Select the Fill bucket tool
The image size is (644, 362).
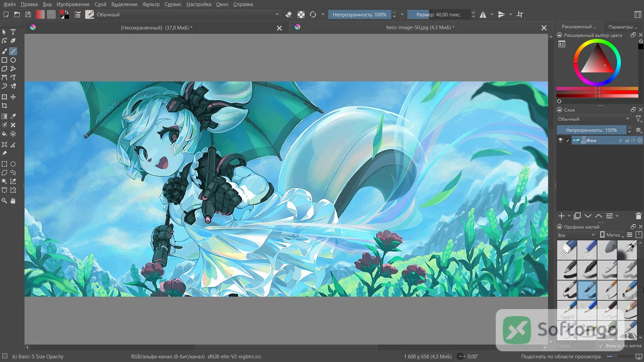pos(4,134)
